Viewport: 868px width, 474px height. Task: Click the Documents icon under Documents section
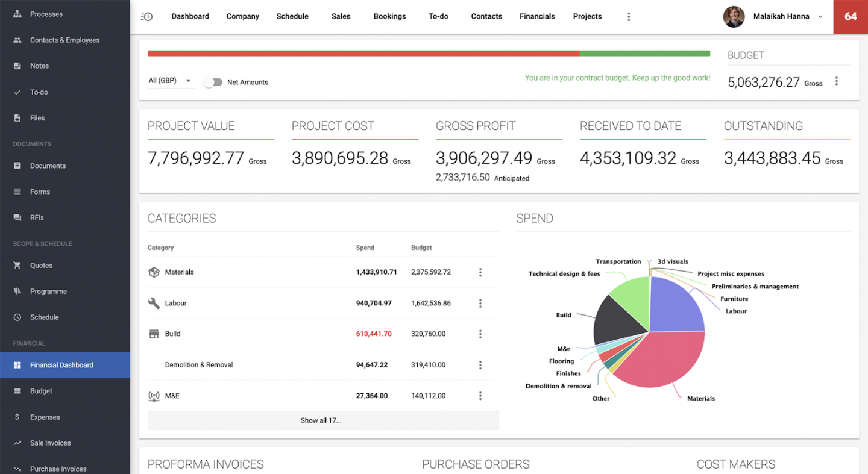[17, 166]
